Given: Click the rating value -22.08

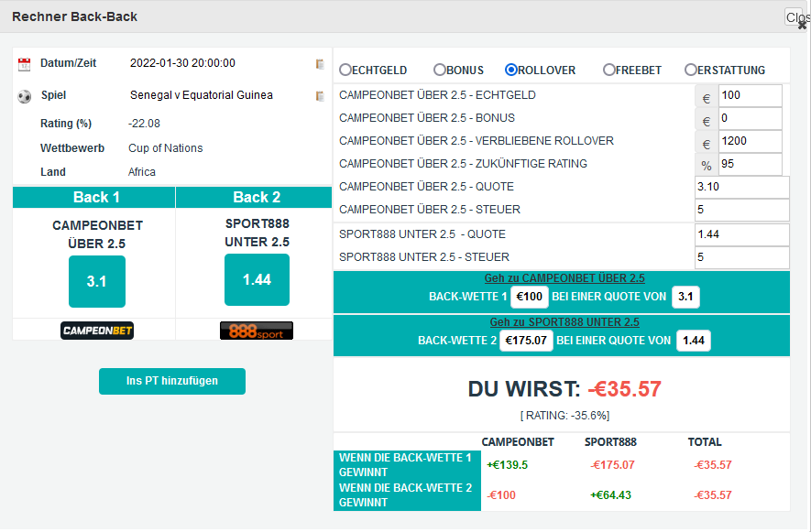Looking at the screenshot, I should tap(144, 124).
